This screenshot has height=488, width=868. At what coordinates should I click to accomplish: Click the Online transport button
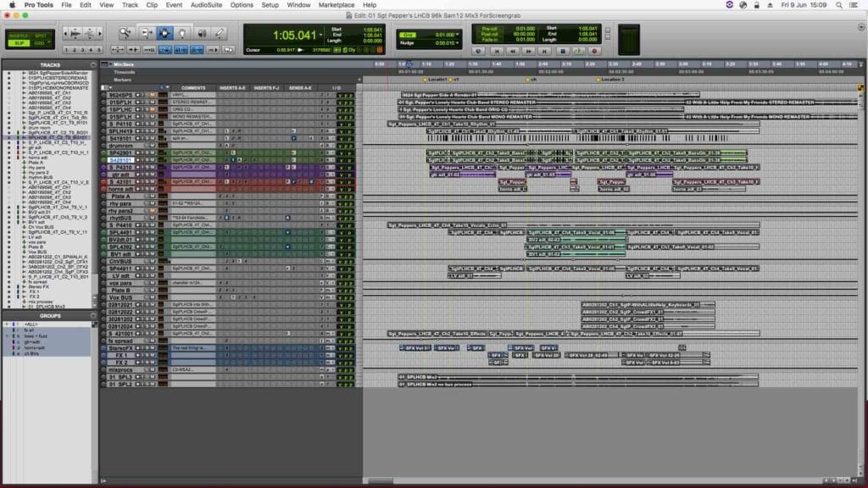point(479,51)
